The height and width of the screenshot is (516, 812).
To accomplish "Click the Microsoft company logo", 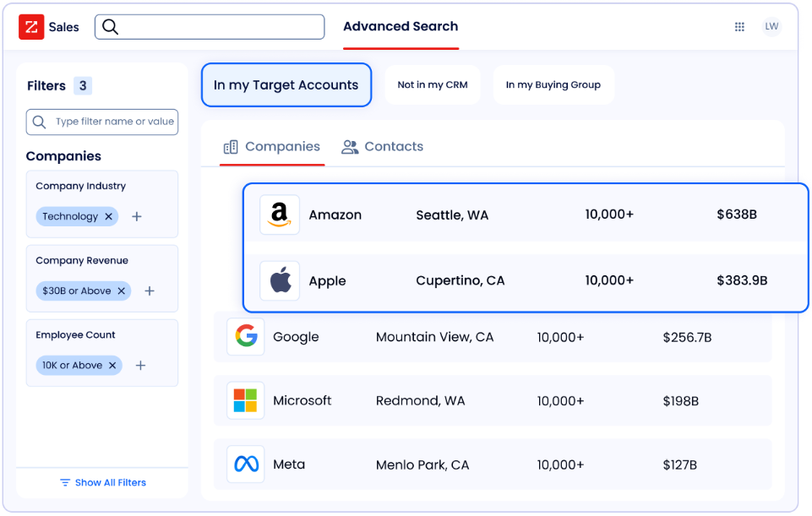I will click(x=246, y=400).
